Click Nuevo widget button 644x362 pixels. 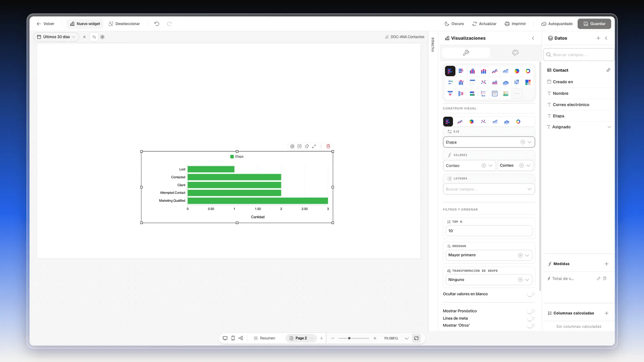85,24
